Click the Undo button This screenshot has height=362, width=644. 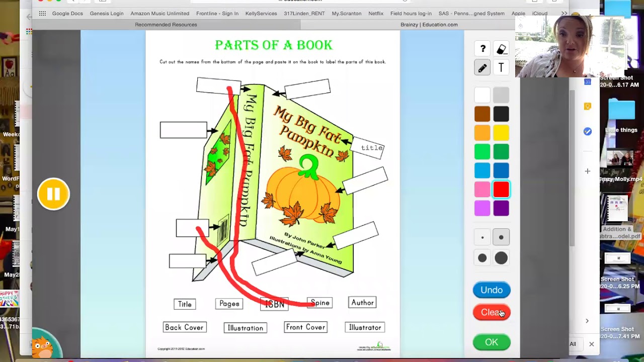492,290
